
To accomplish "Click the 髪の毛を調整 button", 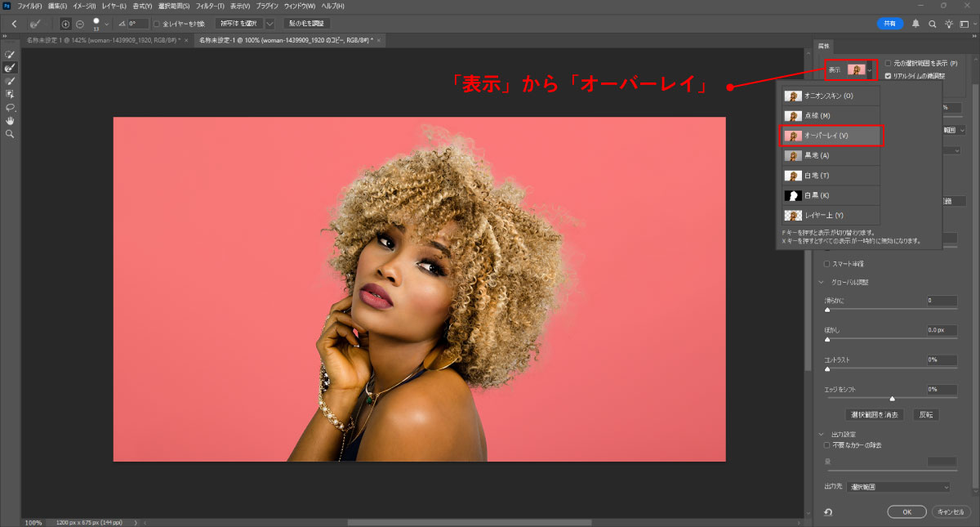I will tap(308, 24).
